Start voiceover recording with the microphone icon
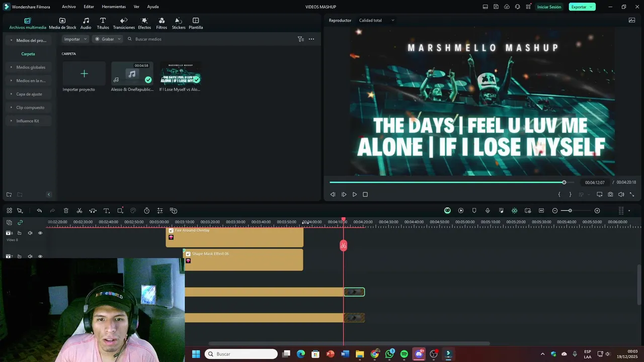This screenshot has height=362, width=644. [488, 211]
